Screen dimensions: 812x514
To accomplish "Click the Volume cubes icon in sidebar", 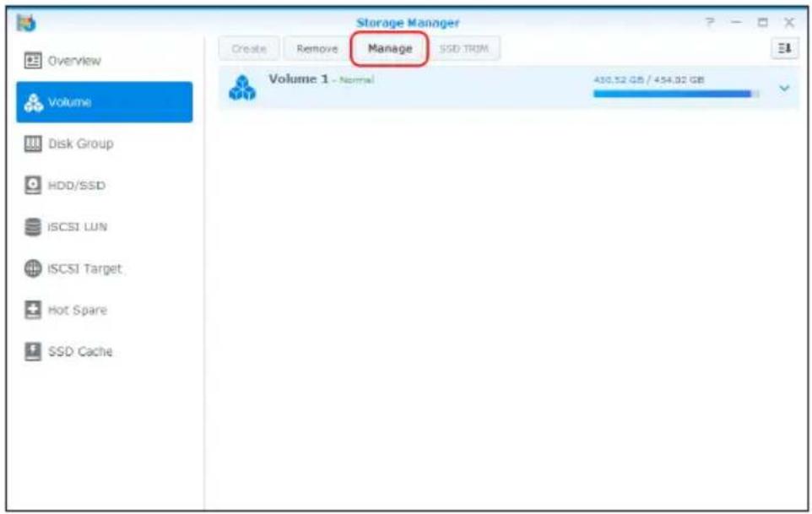I will click(x=33, y=102).
